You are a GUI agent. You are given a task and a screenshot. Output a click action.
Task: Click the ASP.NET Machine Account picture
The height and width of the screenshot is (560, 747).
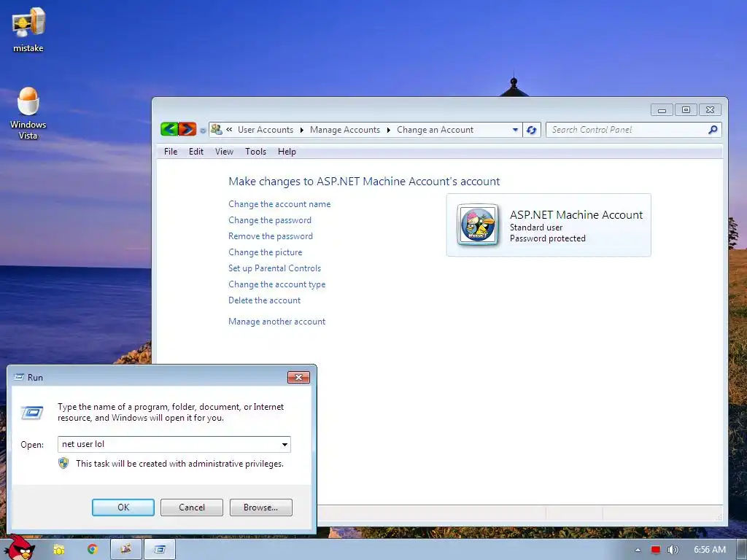pyautogui.click(x=478, y=225)
